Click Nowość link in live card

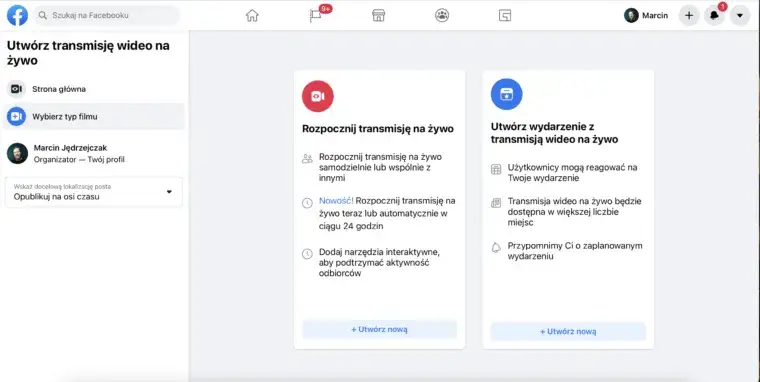335,201
